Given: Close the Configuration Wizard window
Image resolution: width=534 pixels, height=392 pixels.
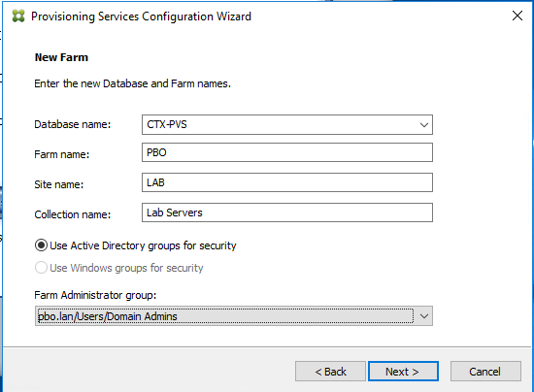Looking at the screenshot, I should (517, 16).
